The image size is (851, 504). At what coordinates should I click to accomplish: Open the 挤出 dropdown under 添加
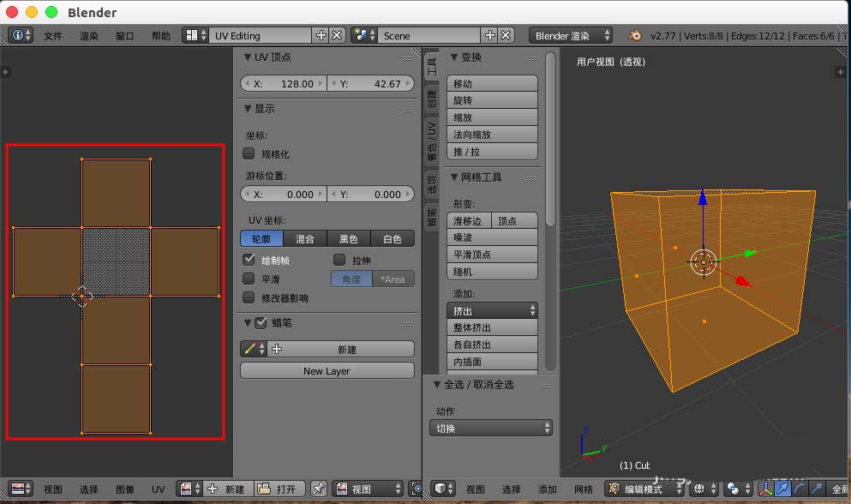(x=491, y=310)
